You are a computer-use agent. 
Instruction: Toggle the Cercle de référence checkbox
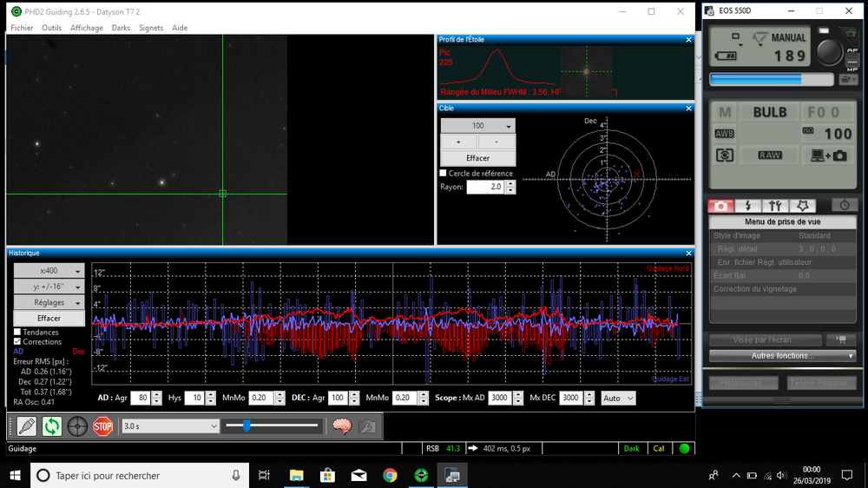coord(444,174)
